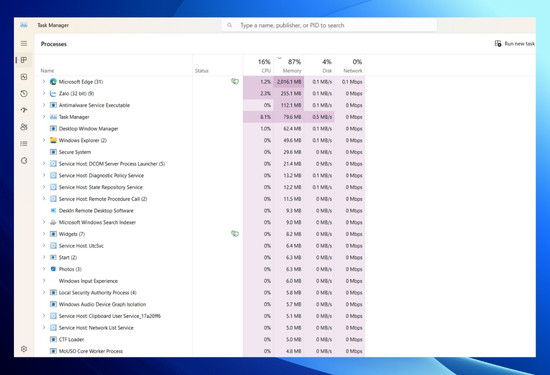Select the Processes page icon in sidebar

24,60
